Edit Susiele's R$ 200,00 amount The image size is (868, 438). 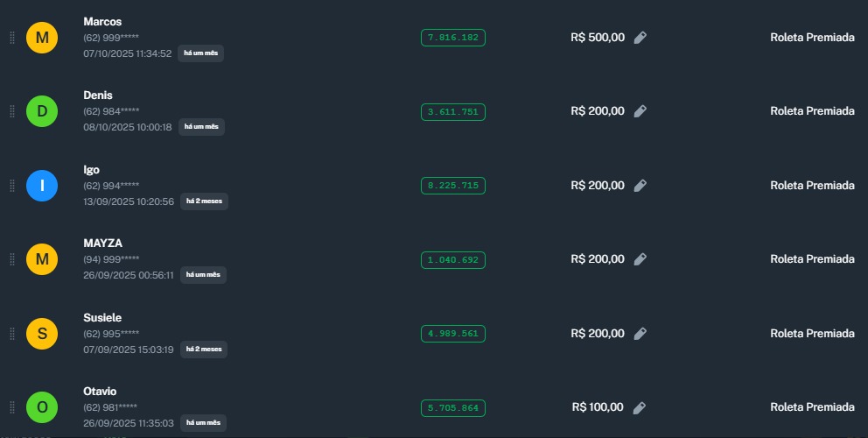(640, 334)
